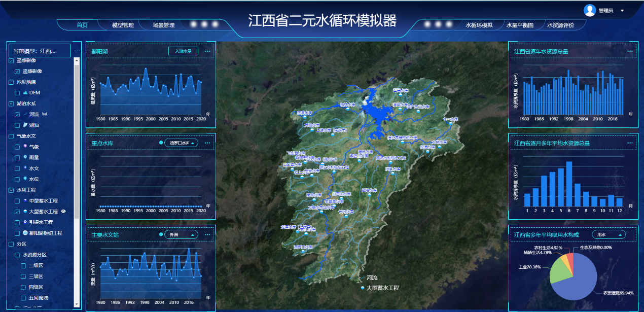Click the 水文 hydrology marker icon

coord(25,168)
